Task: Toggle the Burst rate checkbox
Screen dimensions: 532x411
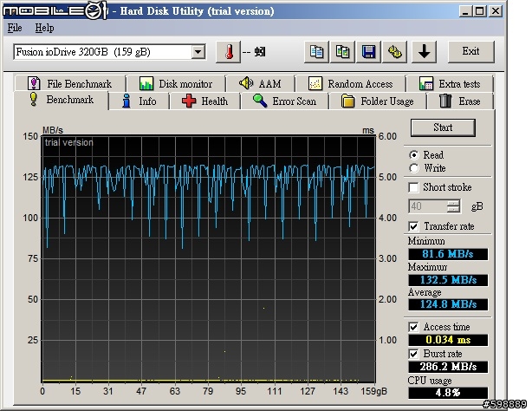Action: point(413,354)
